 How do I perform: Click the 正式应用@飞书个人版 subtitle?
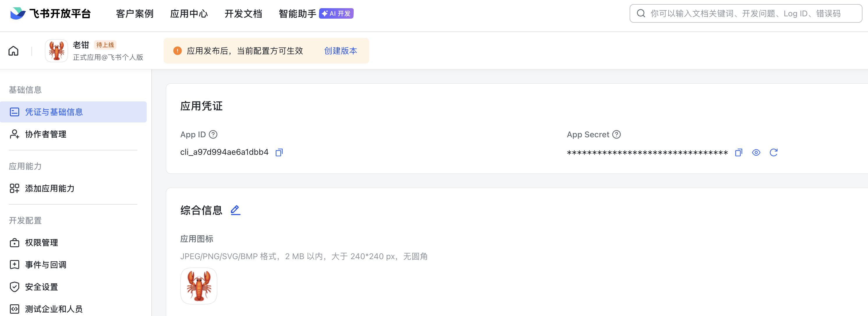(x=108, y=57)
